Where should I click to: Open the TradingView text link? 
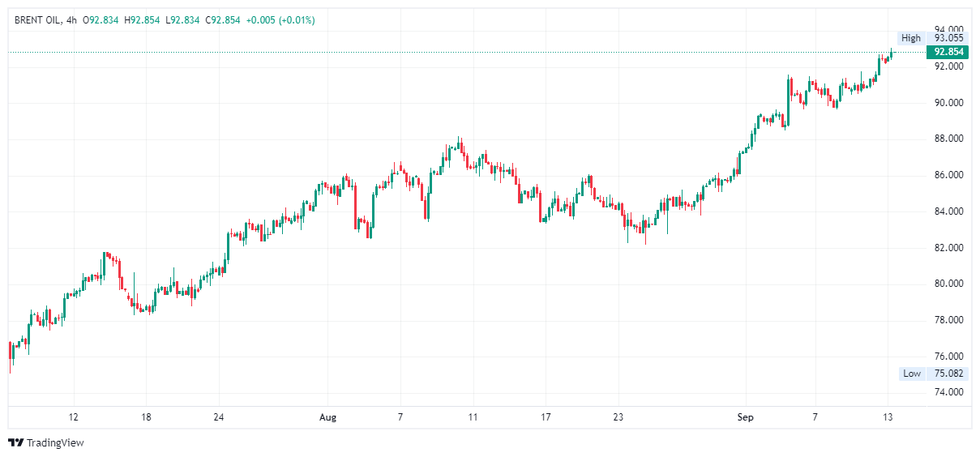click(55, 442)
